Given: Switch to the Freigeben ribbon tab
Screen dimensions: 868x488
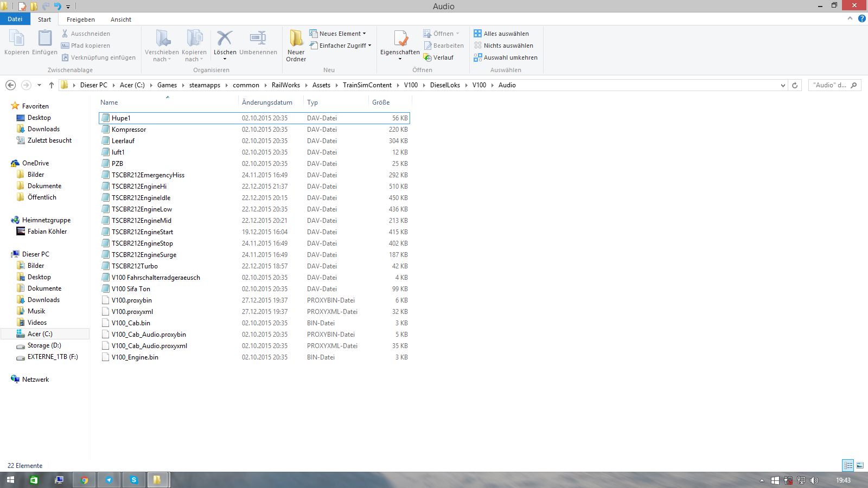Looking at the screenshot, I should pos(80,20).
